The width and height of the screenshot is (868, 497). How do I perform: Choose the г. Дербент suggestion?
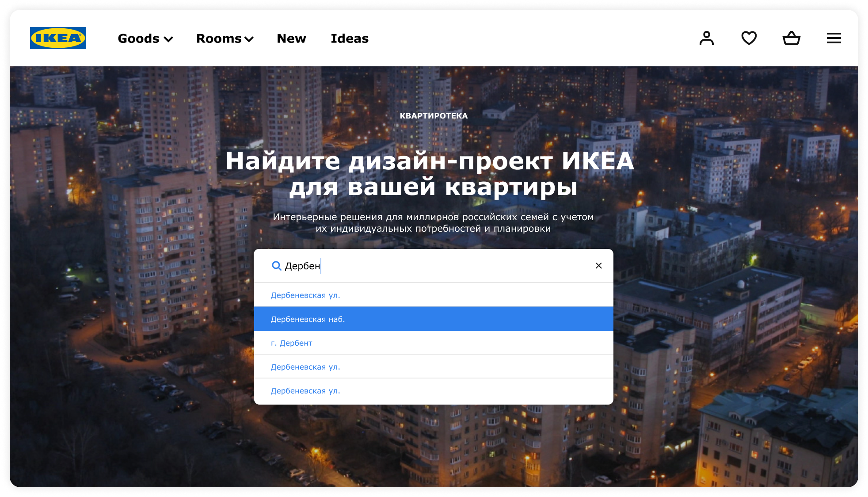tap(433, 343)
